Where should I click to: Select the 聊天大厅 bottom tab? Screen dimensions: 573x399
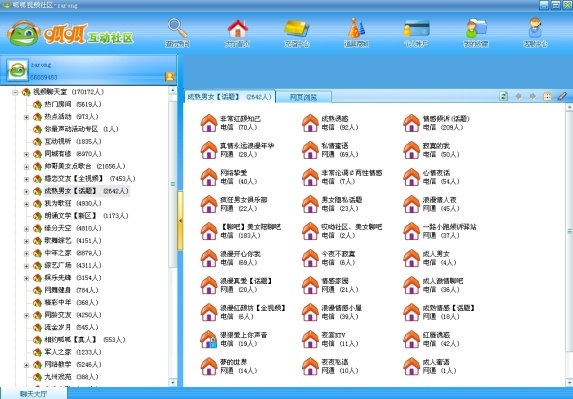pyautogui.click(x=34, y=394)
